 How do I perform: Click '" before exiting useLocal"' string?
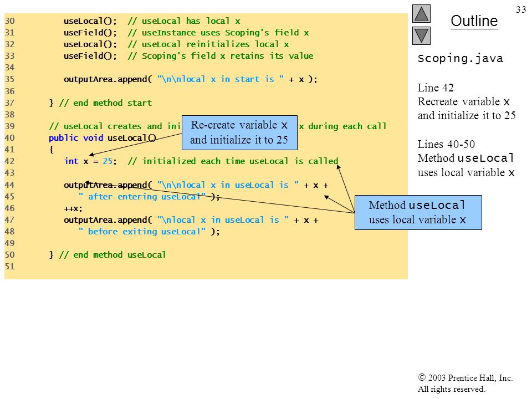[142, 232]
